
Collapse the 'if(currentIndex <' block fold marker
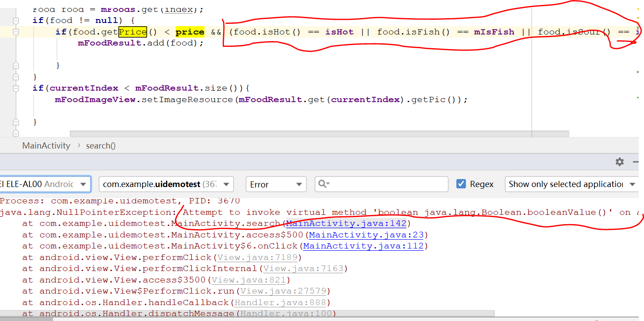pos(16,88)
